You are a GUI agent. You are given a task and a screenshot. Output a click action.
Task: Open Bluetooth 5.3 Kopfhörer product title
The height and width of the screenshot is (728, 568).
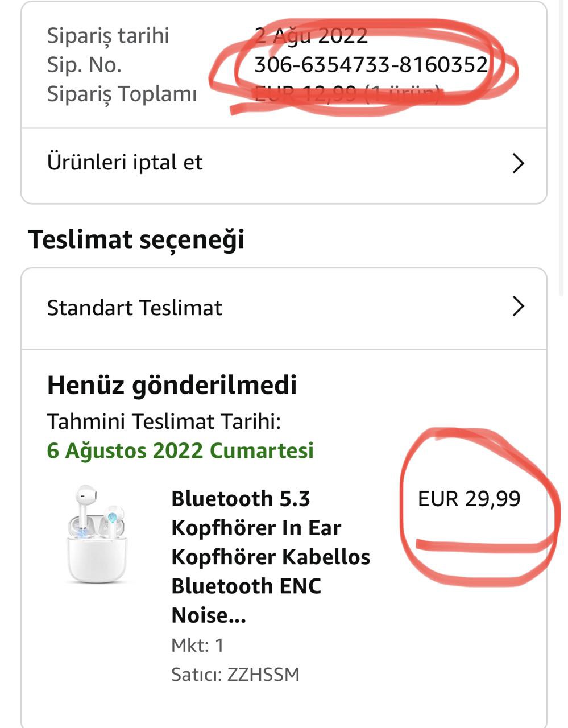271,556
